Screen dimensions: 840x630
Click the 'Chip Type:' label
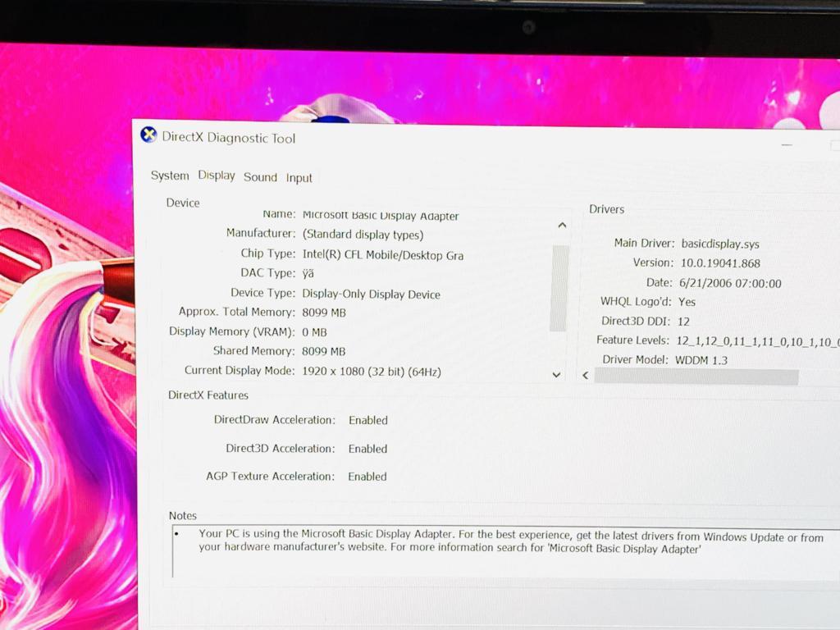pyautogui.click(x=268, y=253)
